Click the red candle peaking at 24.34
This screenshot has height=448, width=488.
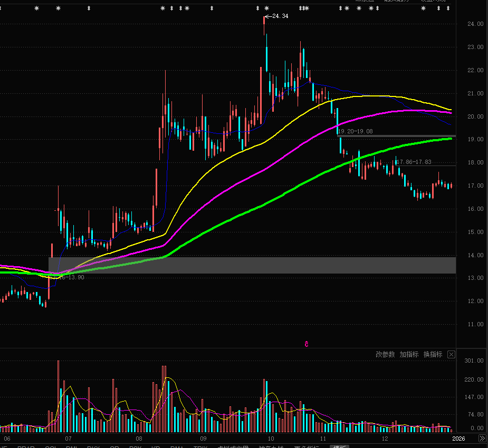click(x=264, y=25)
